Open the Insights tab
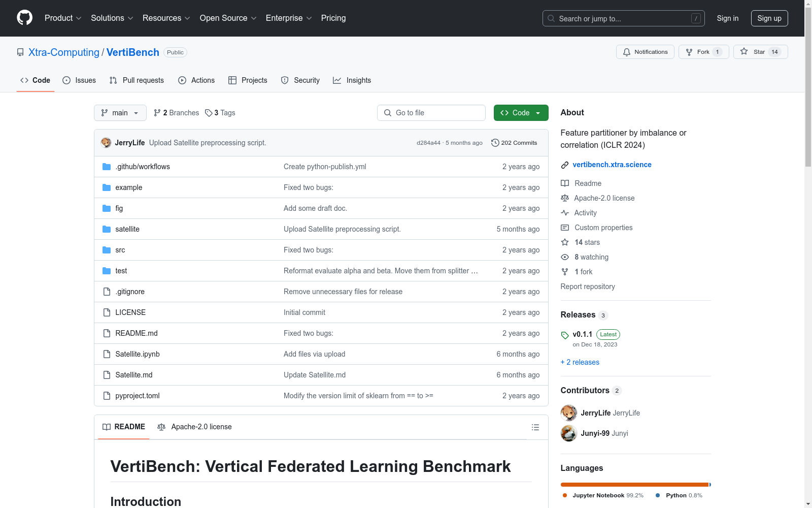The height and width of the screenshot is (508, 812). click(x=352, y=80)
